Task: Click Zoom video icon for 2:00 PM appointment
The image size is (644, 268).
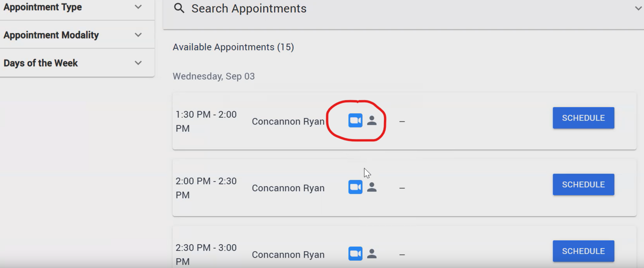Action: click(355, 187)
